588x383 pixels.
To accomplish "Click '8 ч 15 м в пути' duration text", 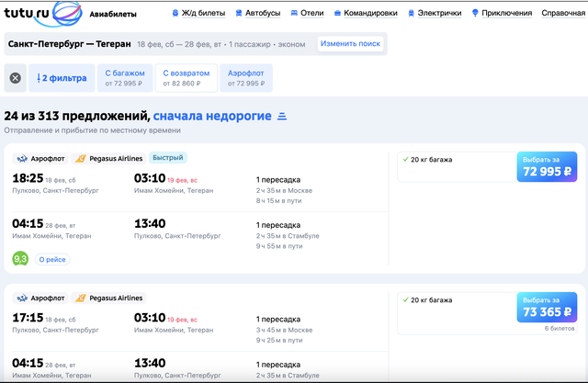I will click(x=279, y=200).
